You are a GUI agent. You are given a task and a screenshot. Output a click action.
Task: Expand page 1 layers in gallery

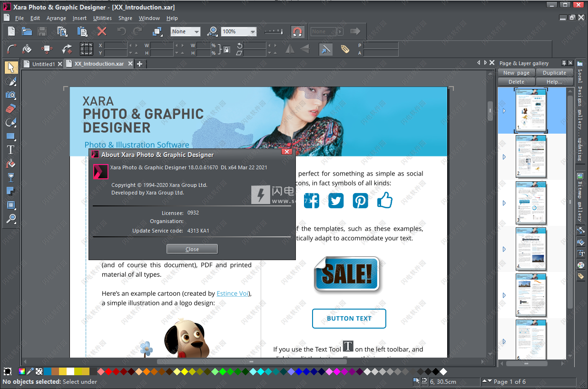(504, 111)
